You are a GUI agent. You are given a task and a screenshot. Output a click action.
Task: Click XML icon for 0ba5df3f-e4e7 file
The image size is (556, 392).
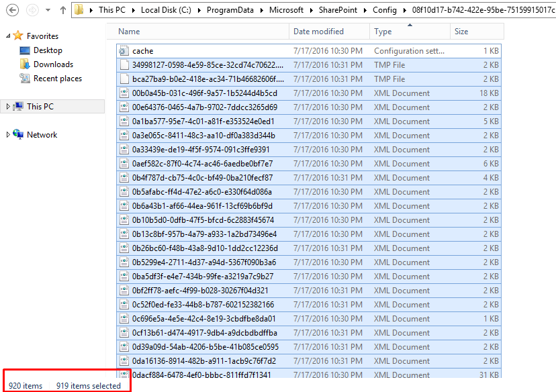[124, 277]
